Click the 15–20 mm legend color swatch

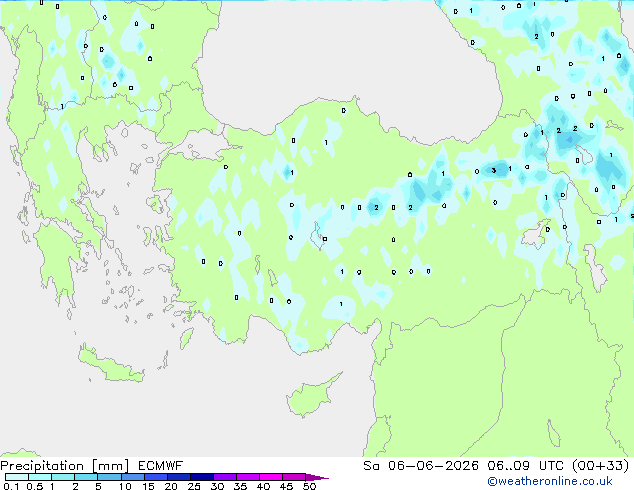point(155,477)
